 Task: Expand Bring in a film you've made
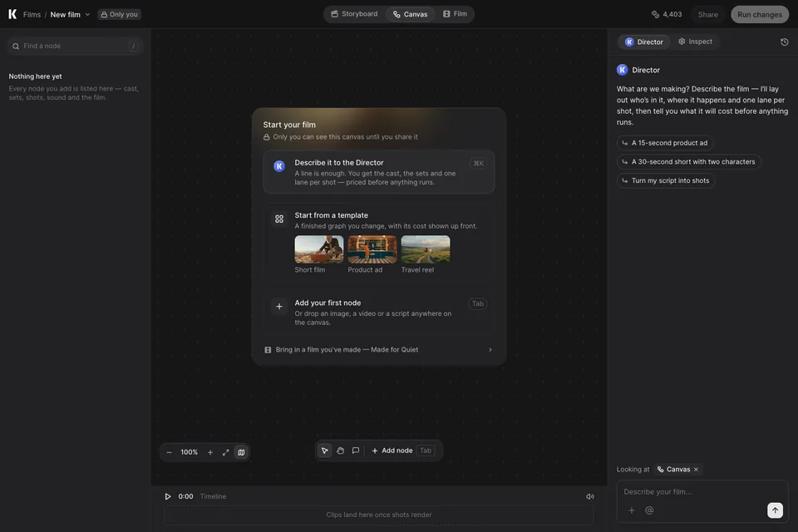(379, 350)
